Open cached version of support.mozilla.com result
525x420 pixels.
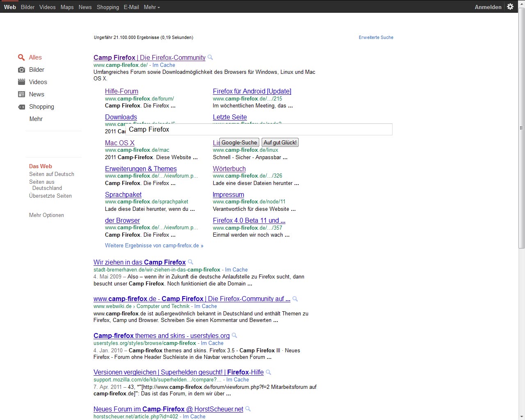point(237,379)
